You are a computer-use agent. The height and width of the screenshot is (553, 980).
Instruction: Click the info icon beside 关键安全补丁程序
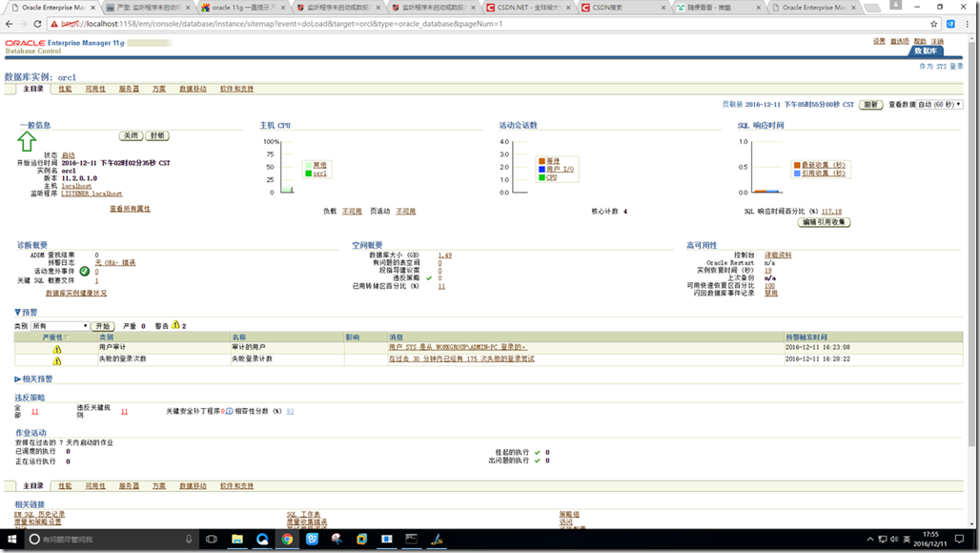[230, 411]
